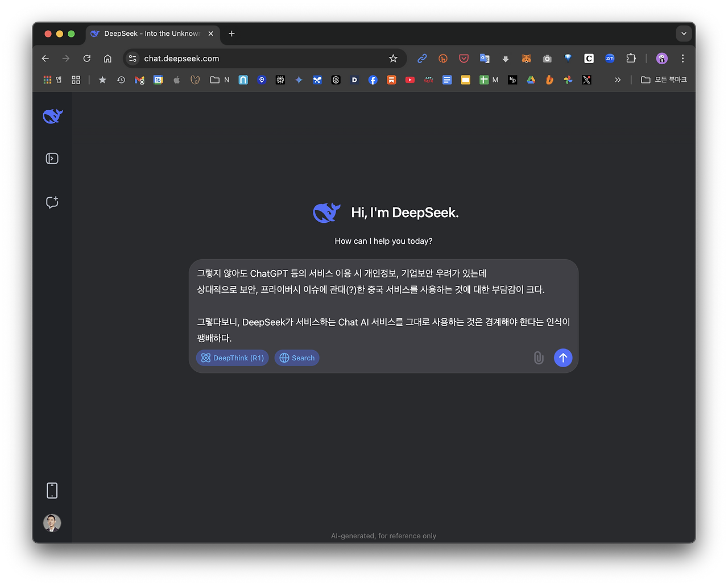728x586 pixels.
Task: Open the tab search dropdown arrow
Action: (x=684, y=34)
